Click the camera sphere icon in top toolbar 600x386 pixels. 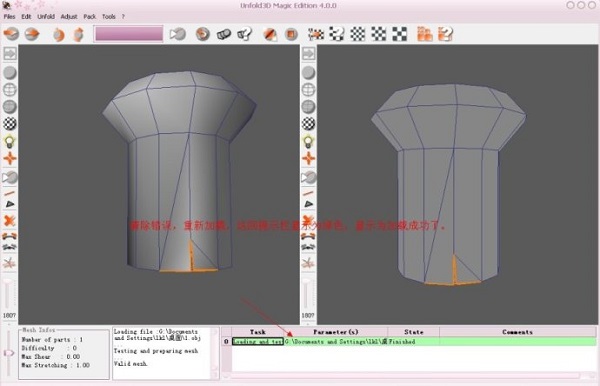tap(178, 34)
